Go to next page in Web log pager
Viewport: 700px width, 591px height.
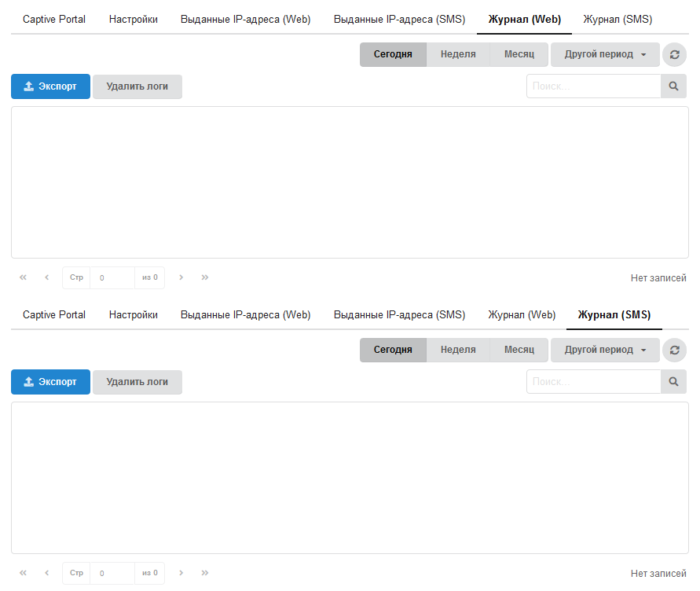coord(181,277)
